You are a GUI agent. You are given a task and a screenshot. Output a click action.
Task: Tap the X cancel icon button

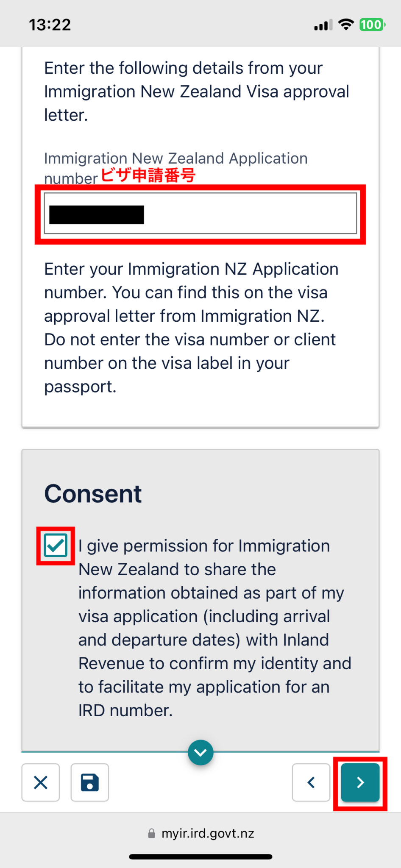click(x=41, y=782)
